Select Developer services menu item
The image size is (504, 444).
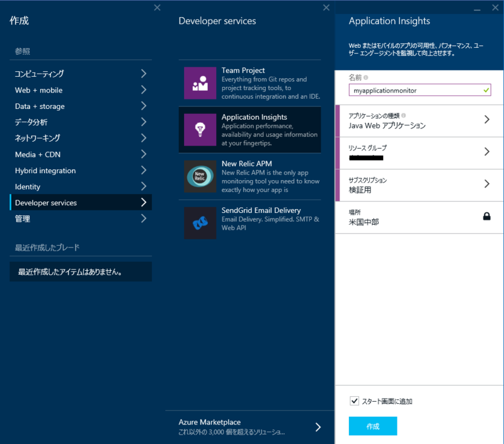81,202
